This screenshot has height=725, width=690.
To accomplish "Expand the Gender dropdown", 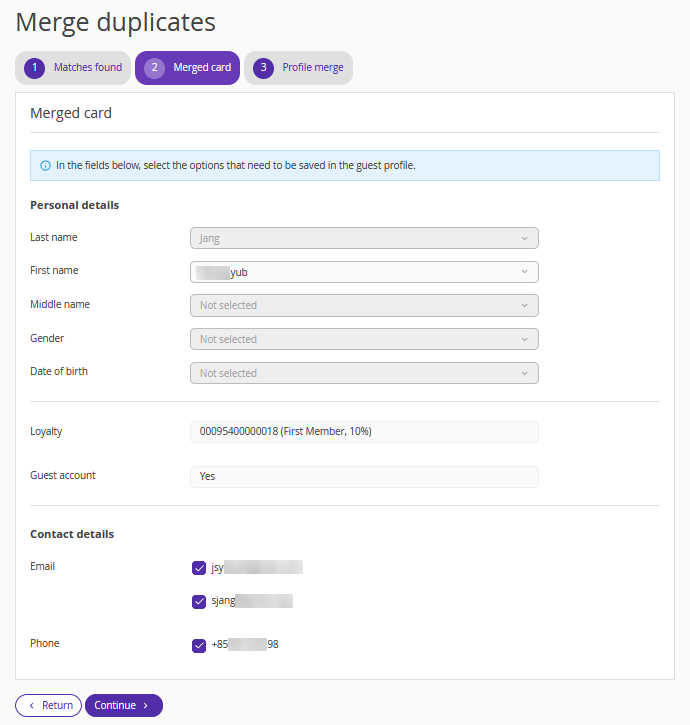I will (x=364, y=339).
